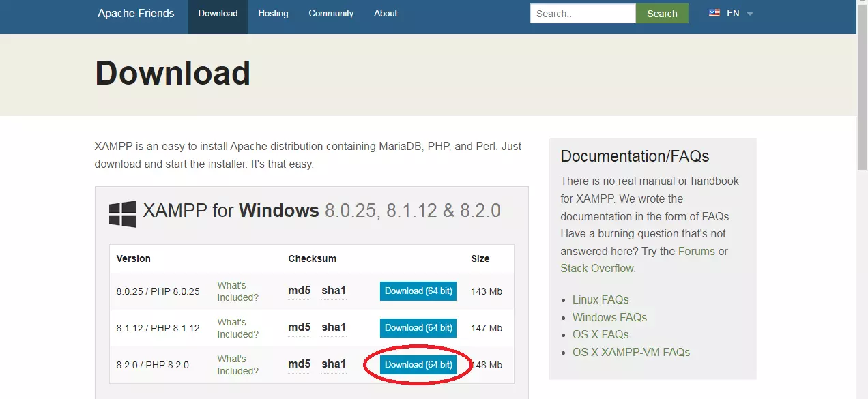Go to the Apache Friends home link
This screenshot has height=399, width=868.
tap(136, 14)
